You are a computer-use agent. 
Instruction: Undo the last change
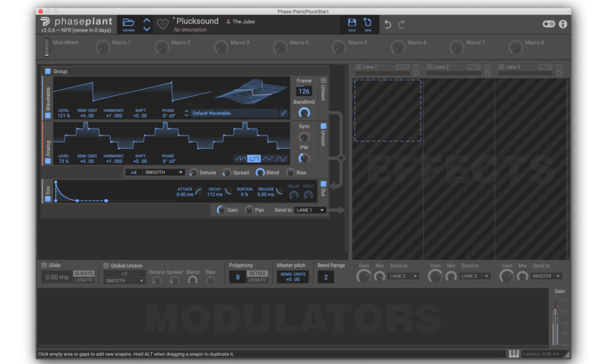[x=388, y=24]
